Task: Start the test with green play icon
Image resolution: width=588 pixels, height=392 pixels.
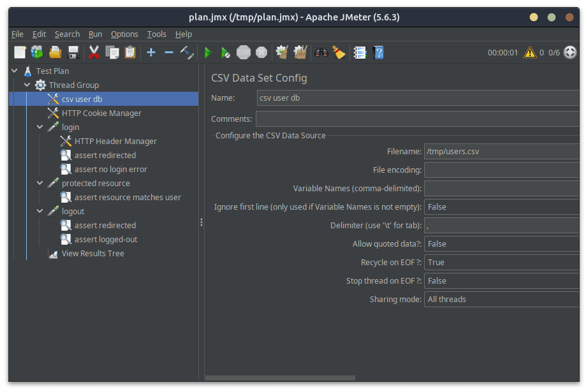Action: pyautogui.click(x=207, y=52)
